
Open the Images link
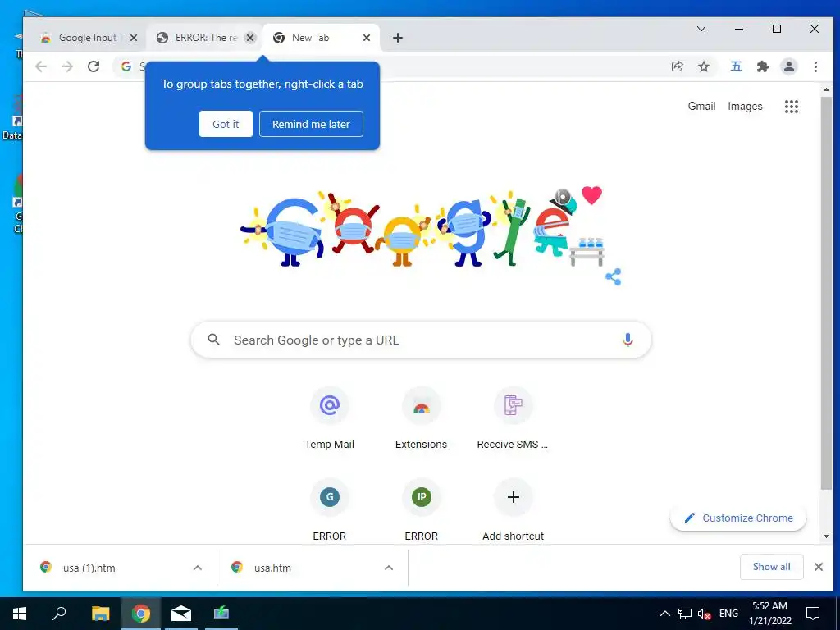745,106
